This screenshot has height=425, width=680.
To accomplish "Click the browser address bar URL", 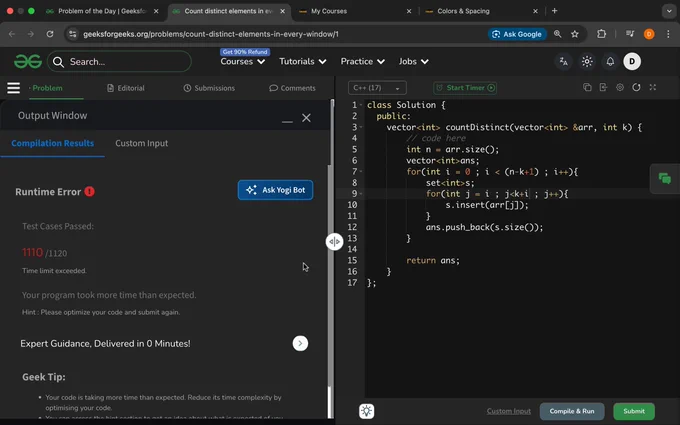I will point(211,34).
